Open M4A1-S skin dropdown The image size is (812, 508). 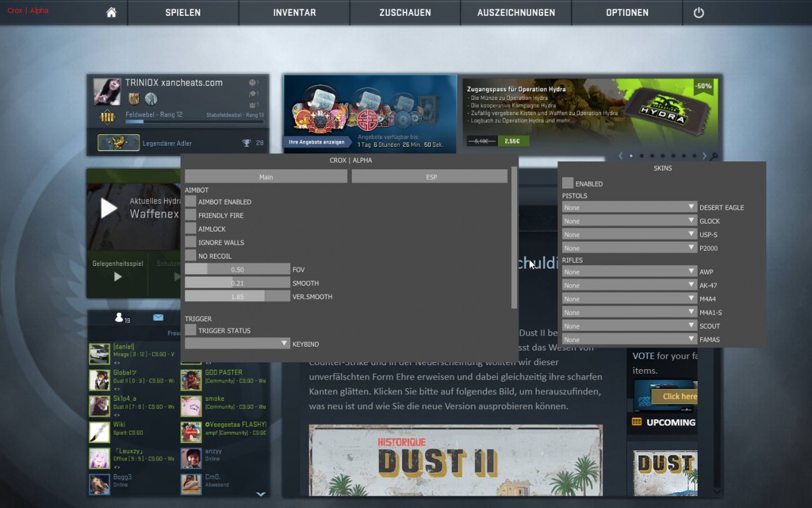point(629,312)
